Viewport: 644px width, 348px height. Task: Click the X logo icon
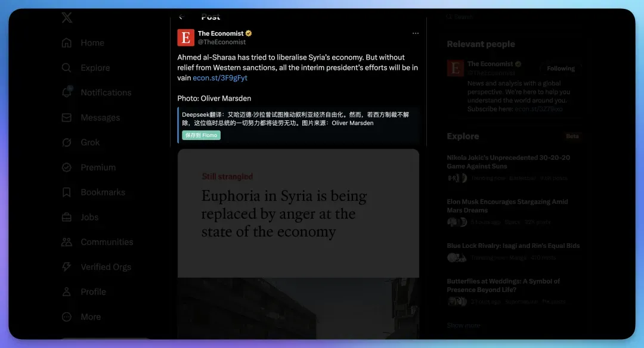tap(67, 18)
